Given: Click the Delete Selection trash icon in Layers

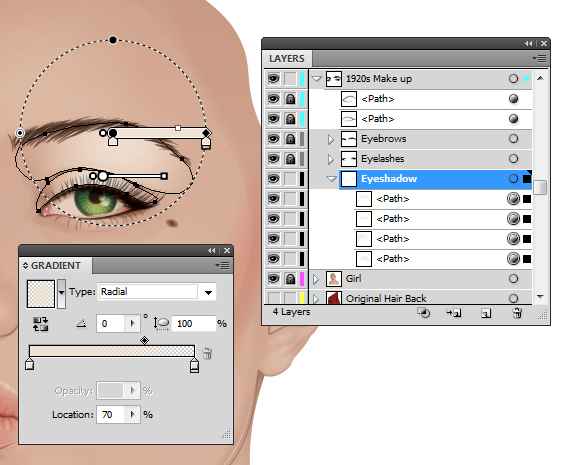Looking at the screenshot, I should pos(517,313).
